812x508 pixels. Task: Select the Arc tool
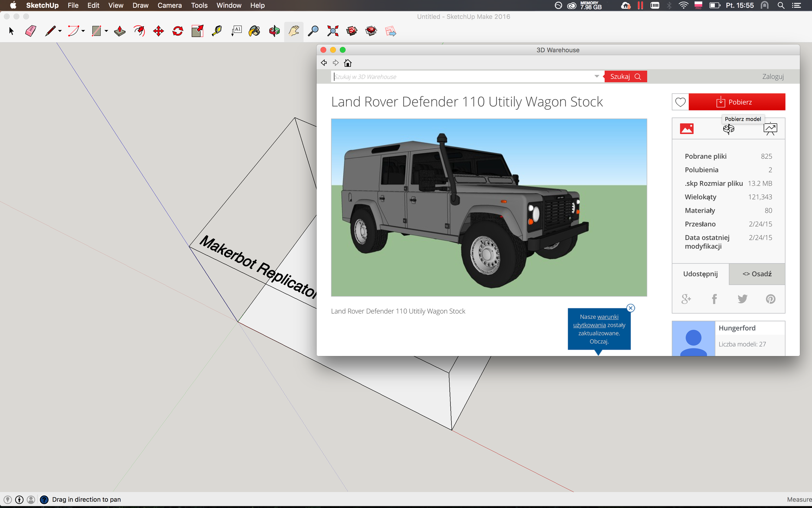(73, 31)
